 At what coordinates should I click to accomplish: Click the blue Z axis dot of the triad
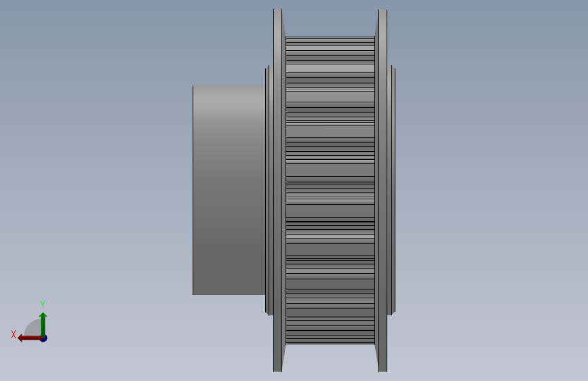point(44,339)
